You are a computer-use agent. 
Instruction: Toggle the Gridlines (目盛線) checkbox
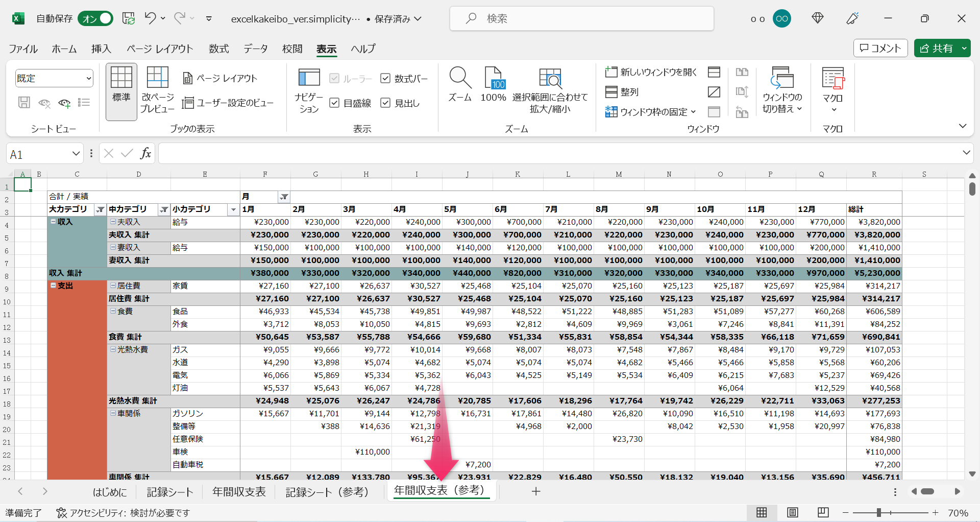click(x=334, y=103)
